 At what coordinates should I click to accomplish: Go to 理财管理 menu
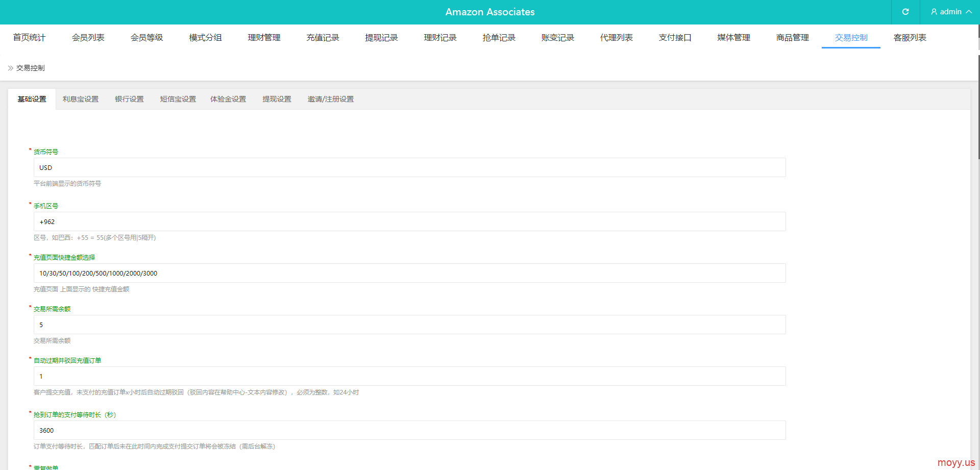(264, 37)
